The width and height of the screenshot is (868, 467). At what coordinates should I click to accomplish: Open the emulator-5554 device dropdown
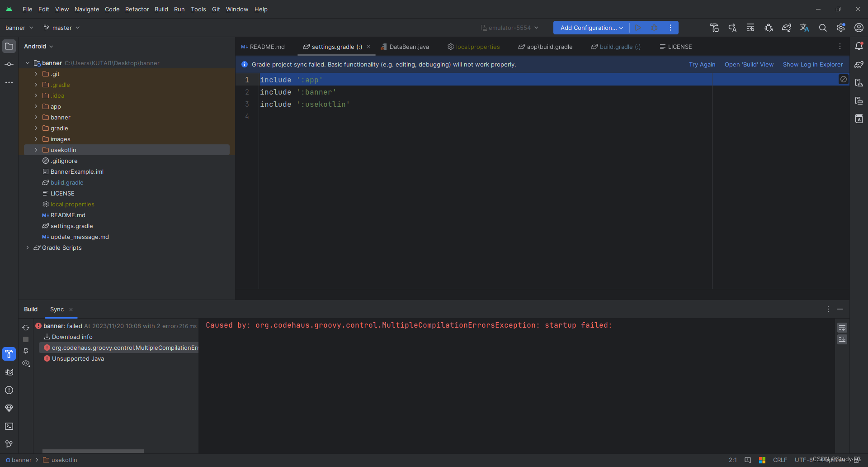point(509,28)
